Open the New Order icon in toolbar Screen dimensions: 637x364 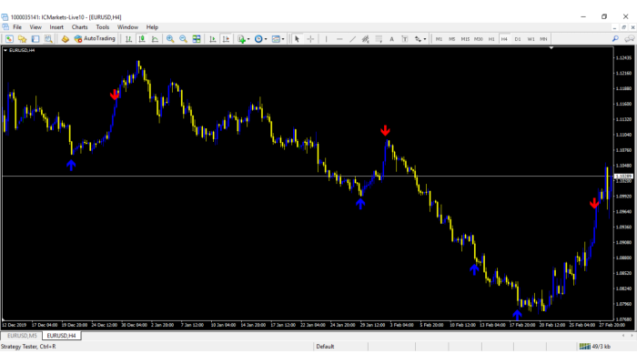coord(66,39)
